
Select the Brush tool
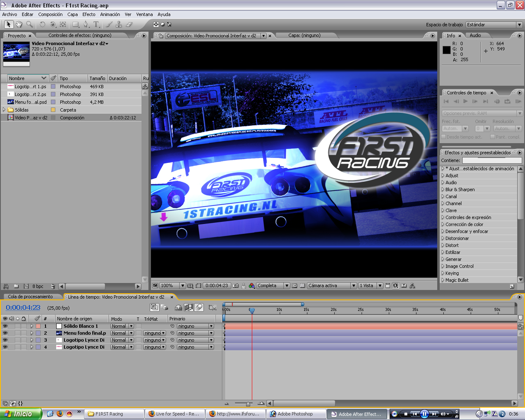pyautogui.click(x=109, y=25)
